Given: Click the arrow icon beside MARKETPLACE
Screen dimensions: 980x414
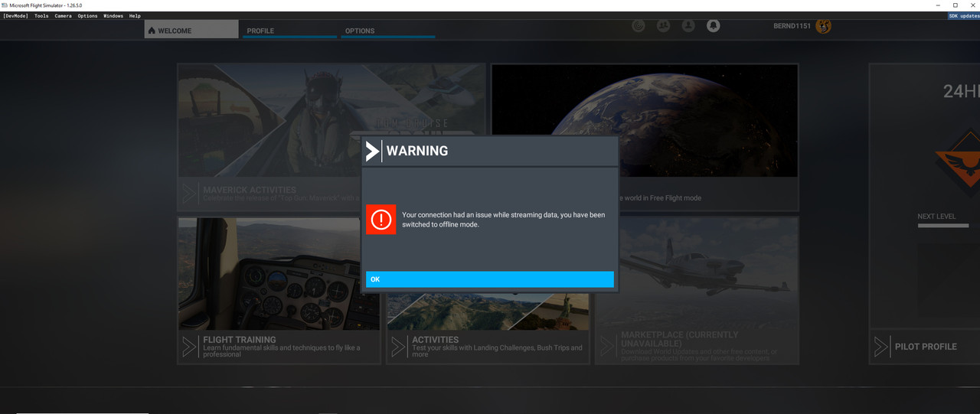Looking at the screenshot, I should (607, 347).
